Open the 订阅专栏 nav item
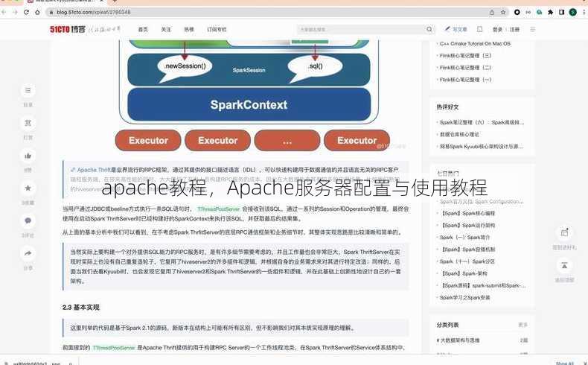The width and height of the screenshot is (588, 365). 217,29
